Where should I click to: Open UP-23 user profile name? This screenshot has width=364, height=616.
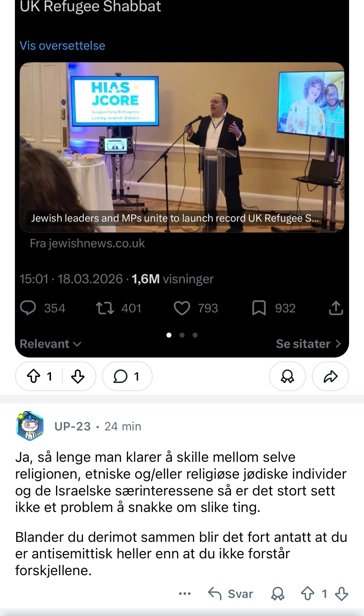(x=72, y=426)
